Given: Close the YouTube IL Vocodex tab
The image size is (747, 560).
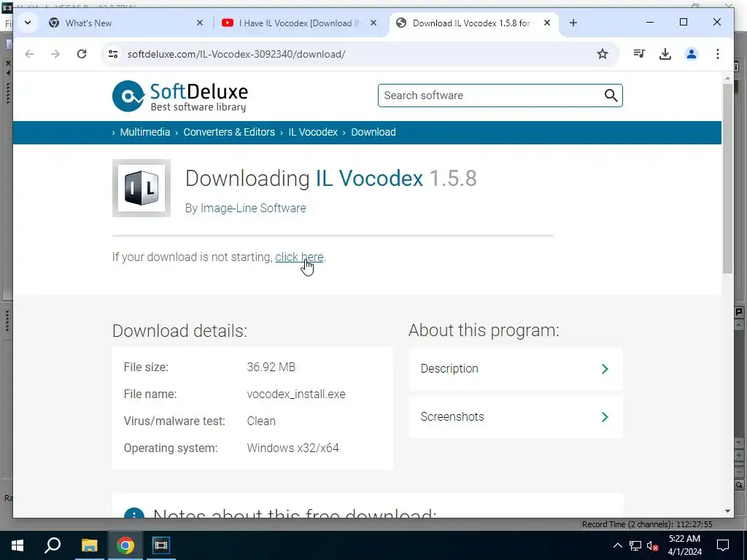Looking at the screenshot, I should coord(373,23).
